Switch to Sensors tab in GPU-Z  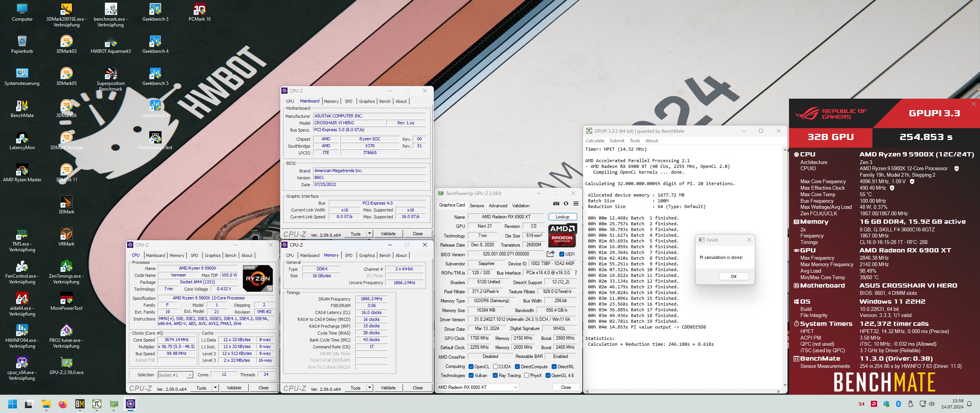click(477, 205)
